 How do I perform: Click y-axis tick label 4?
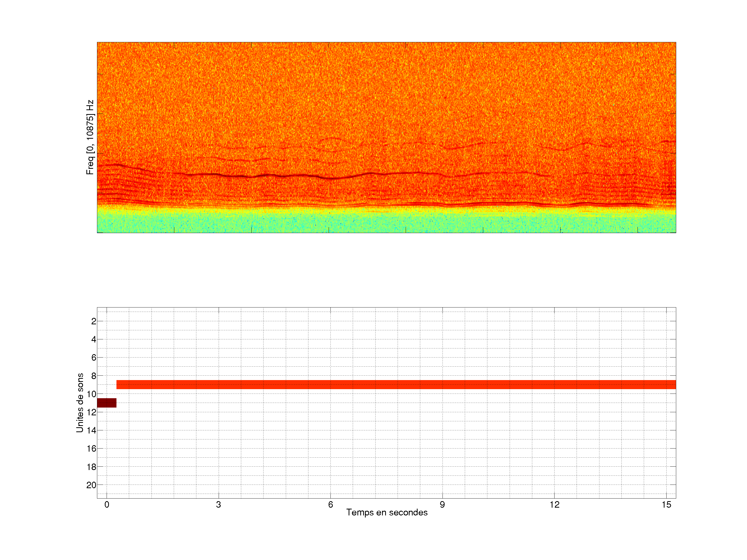(x=94, y=339)
